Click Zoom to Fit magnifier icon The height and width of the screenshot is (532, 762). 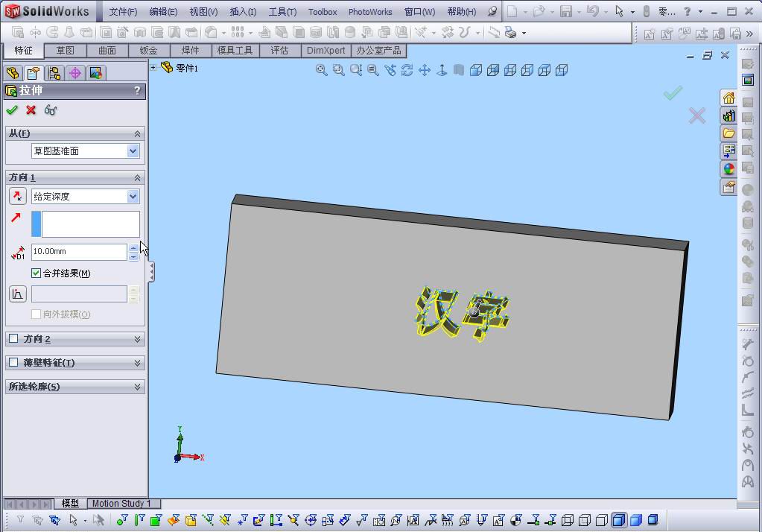321,70
